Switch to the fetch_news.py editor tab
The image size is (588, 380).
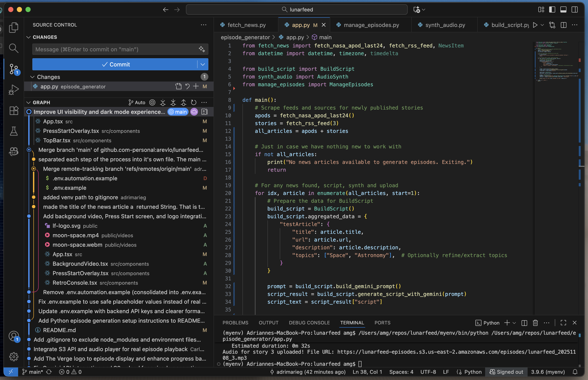246,25
